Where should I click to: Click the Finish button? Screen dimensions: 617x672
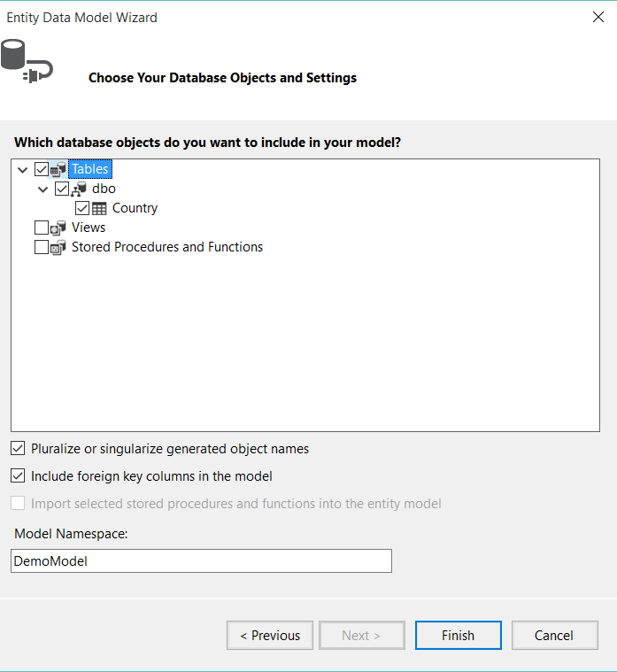458,635
